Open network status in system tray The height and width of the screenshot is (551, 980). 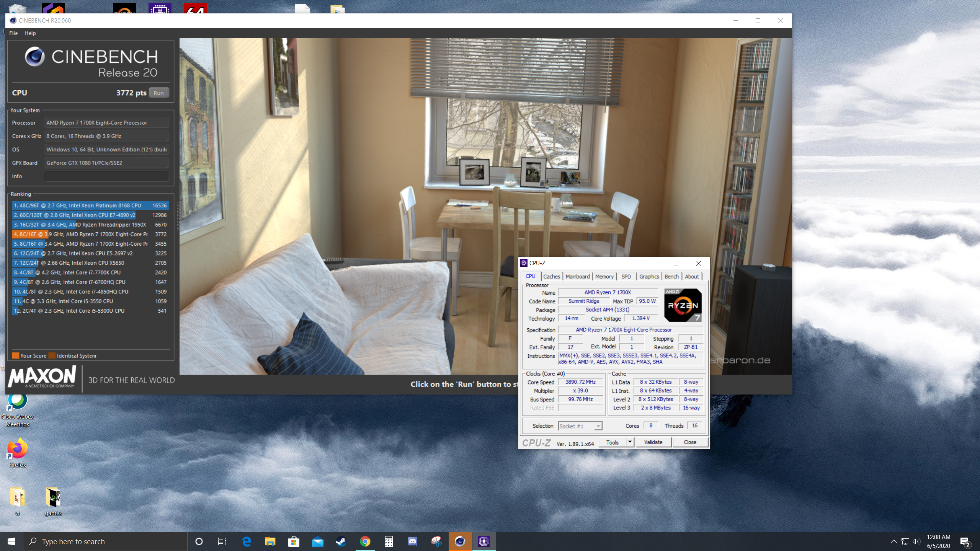(905, 541)
